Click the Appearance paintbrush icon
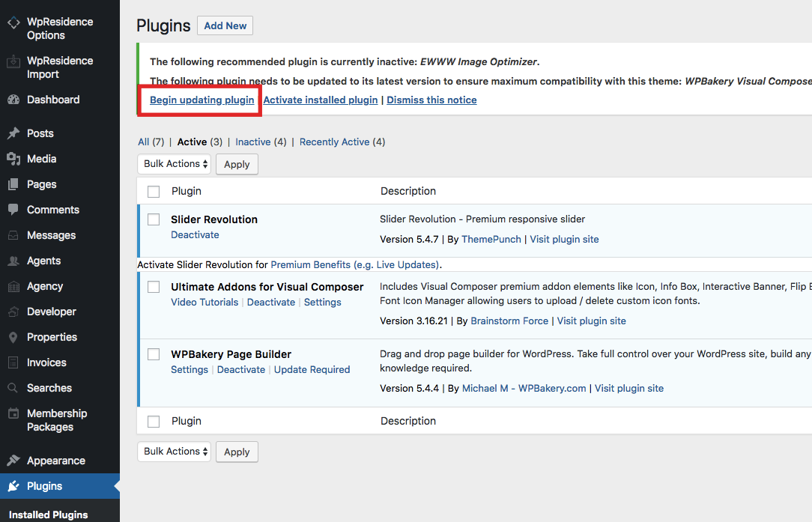 [x=14, y=461]
